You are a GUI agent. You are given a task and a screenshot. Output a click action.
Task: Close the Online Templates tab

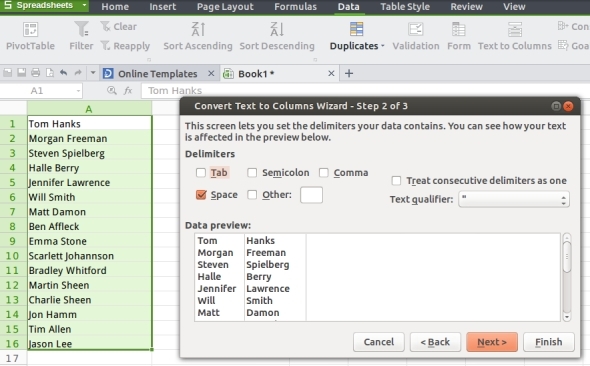pos(211,73)
